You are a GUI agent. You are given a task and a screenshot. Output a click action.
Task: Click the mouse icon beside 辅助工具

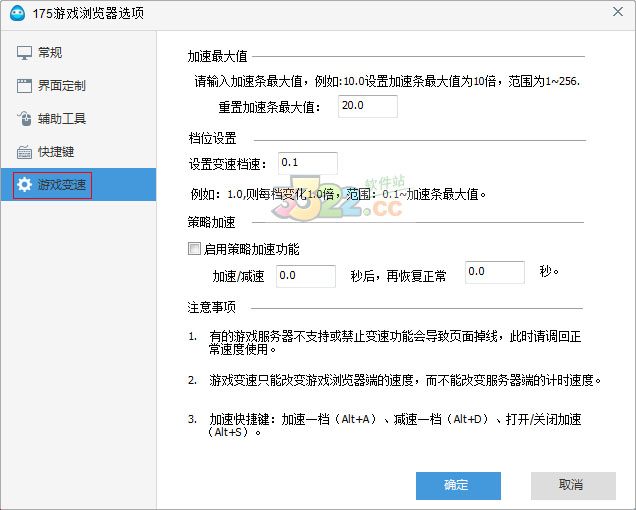[24, 118]
